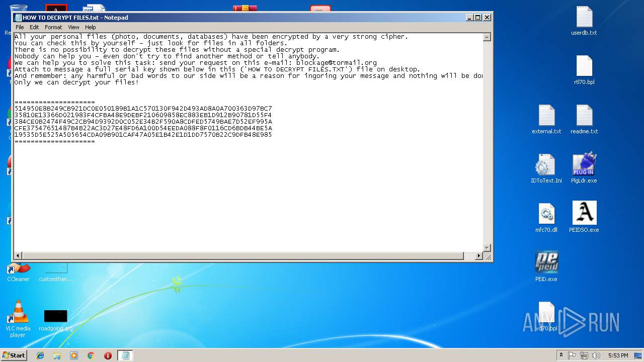Select the mfc70.dll desktop file
Image resolution: width=644 pixels, height=362 pixels.
pyautogui.click(x=546, y=218)
